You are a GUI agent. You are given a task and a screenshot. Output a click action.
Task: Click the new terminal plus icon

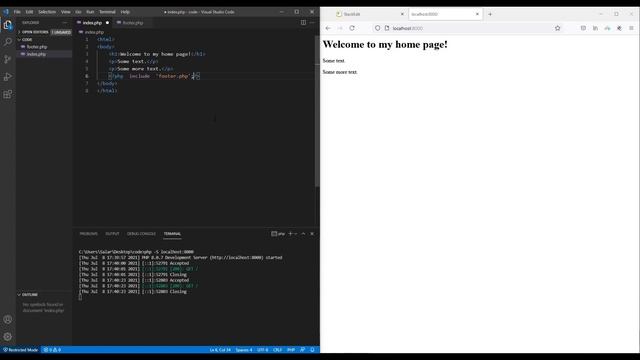pyautogui.click(x=290, y=233)
